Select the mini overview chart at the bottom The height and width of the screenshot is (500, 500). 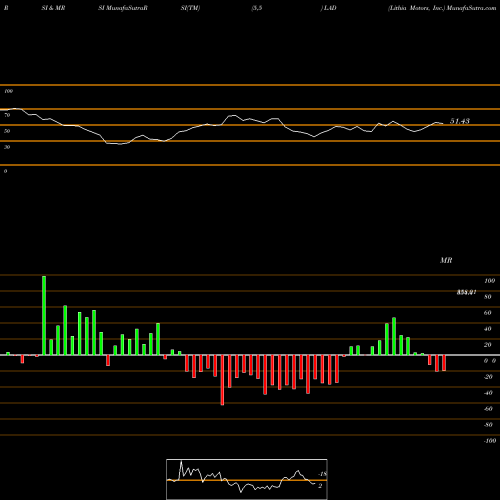pyautogui.click(x=247, y=479)
